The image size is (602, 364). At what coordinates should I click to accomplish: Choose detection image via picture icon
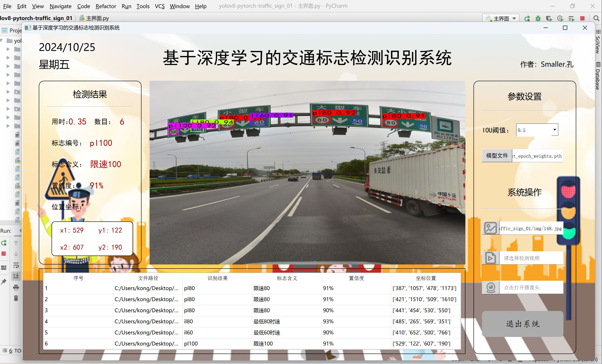click(x=490, y=228)
